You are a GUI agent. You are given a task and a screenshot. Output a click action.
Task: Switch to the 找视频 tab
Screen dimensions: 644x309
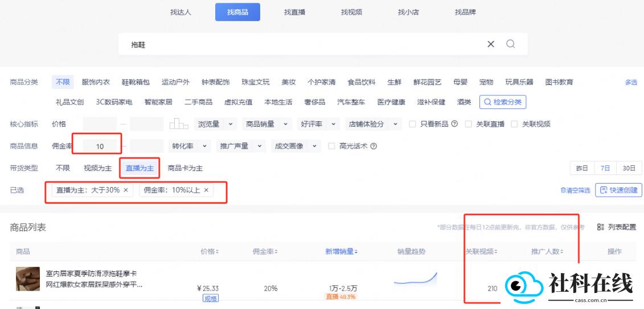tap(351, 12)
